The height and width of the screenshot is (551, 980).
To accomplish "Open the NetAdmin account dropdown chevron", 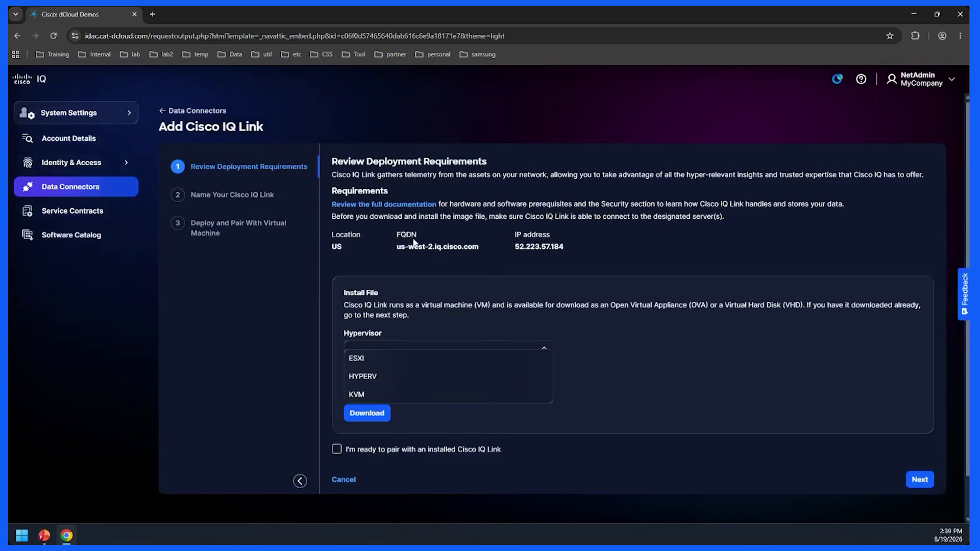I will pos(952,79).
